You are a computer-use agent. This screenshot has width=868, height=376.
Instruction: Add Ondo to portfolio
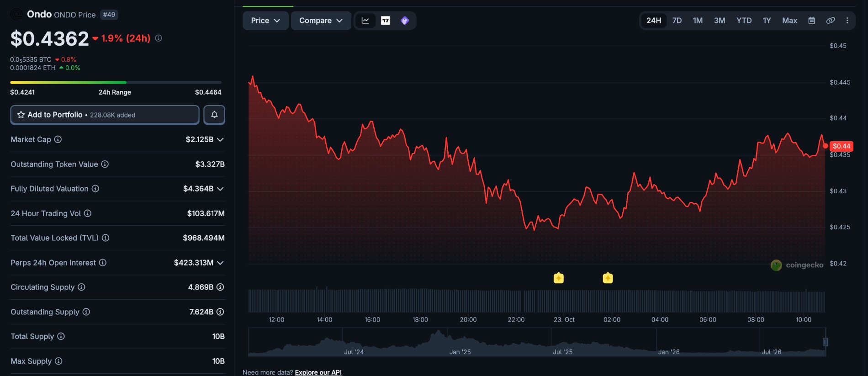pyautogui.click(x=105, y=115)
